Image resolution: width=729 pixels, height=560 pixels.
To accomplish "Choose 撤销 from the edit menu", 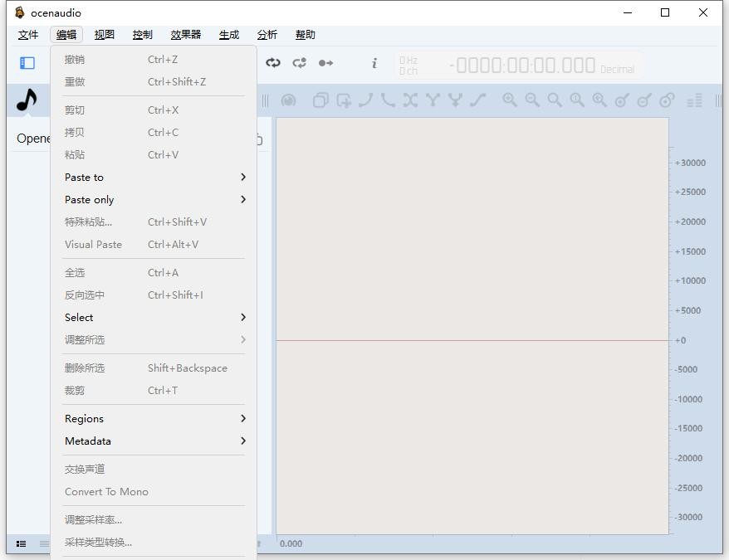I will pyautogui.click(x=154, y=60).
